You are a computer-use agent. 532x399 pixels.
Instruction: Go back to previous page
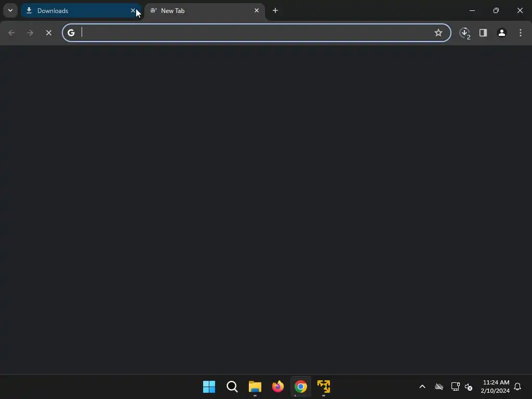(x=11, y=33)
